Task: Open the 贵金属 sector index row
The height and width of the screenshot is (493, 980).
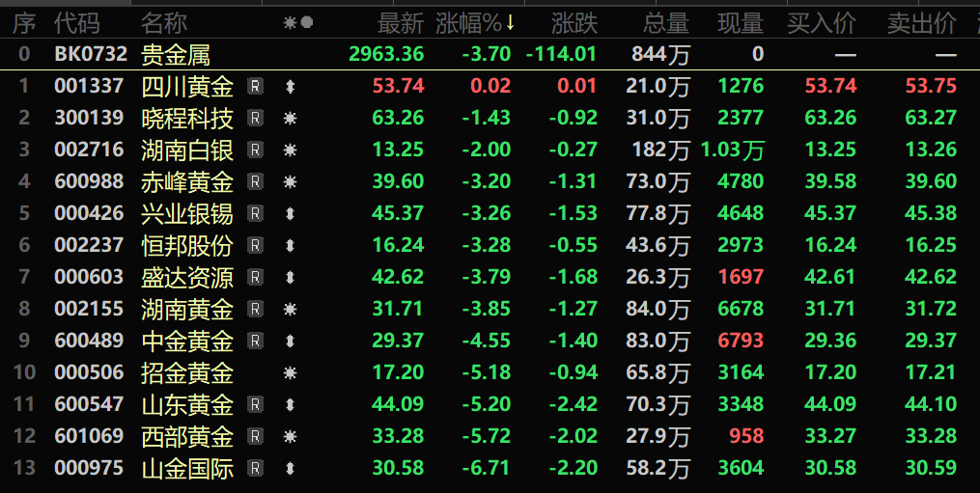Action: (x=175, y=55)
